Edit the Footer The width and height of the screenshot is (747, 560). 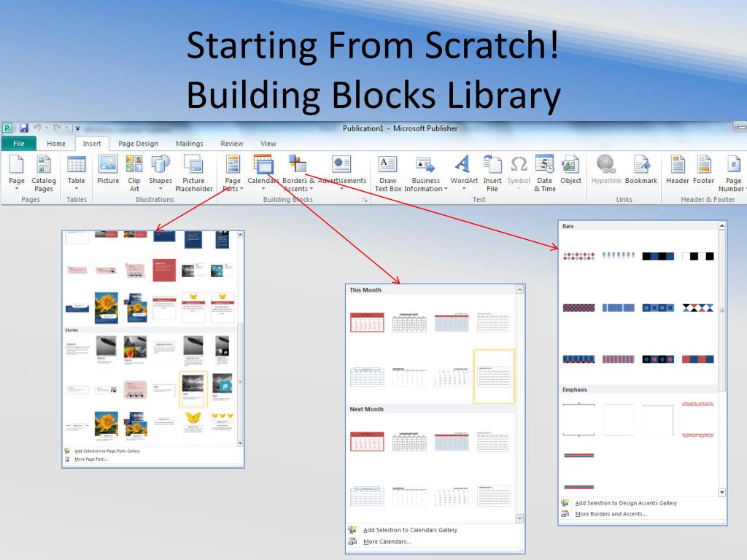click(x=703, y=170)
